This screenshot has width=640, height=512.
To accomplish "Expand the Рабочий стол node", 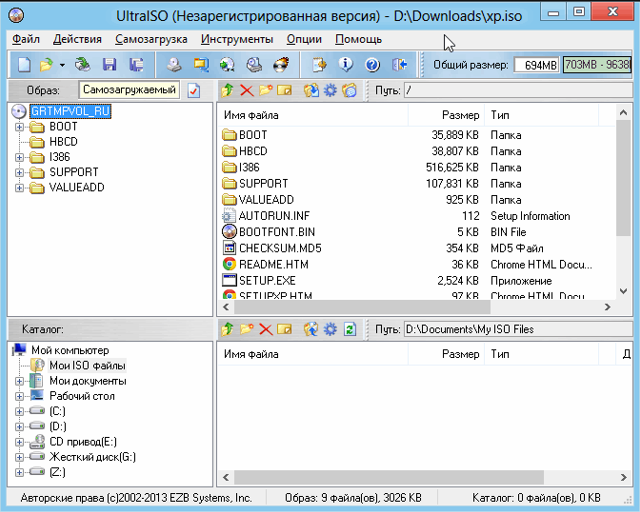I will pos(19,396).
